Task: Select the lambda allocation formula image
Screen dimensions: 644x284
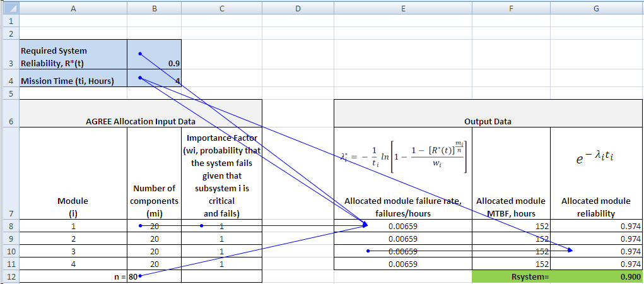Action: pyautogui.click(x=403, y=158)
